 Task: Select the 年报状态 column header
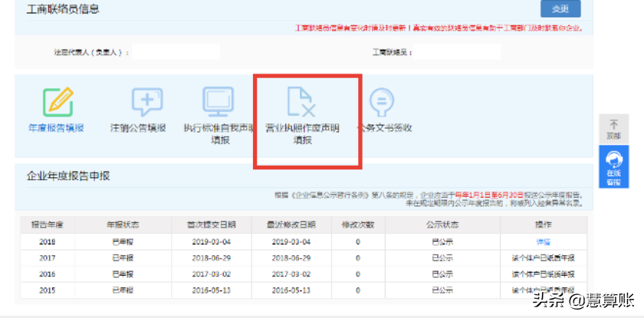click(x=123, y=225)
